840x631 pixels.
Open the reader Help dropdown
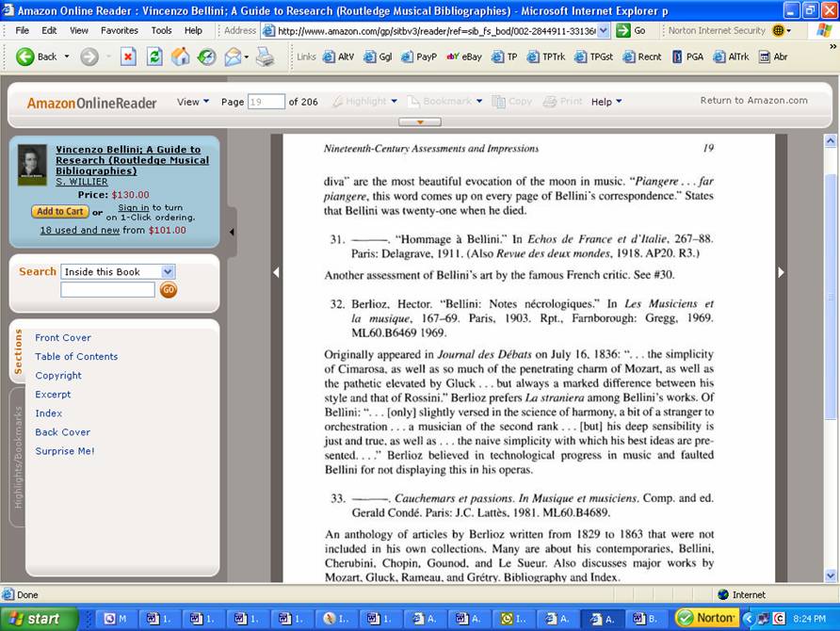606,102
